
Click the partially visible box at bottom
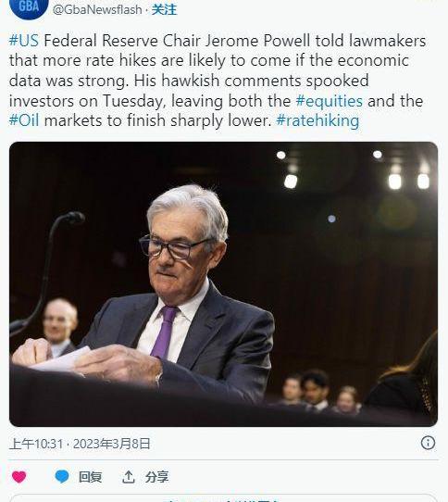223,498
